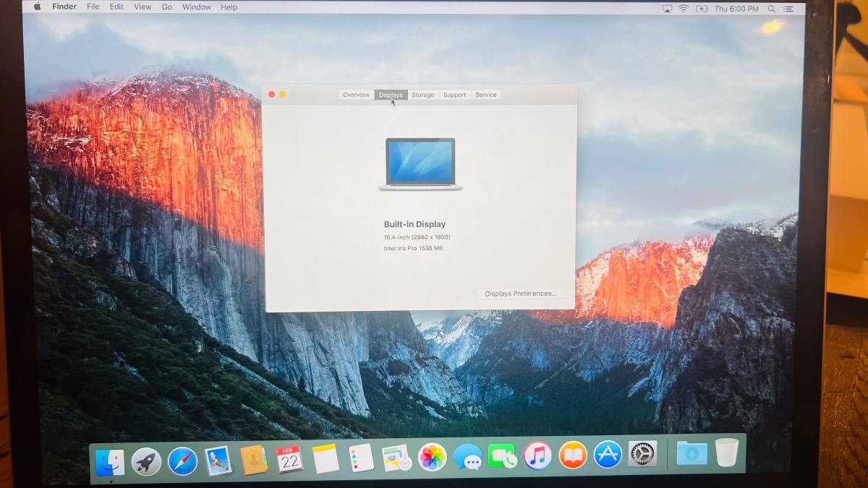Click the Wi-Fi status icon
This screenshot has height=488, width=868.
tap(684, 9)
